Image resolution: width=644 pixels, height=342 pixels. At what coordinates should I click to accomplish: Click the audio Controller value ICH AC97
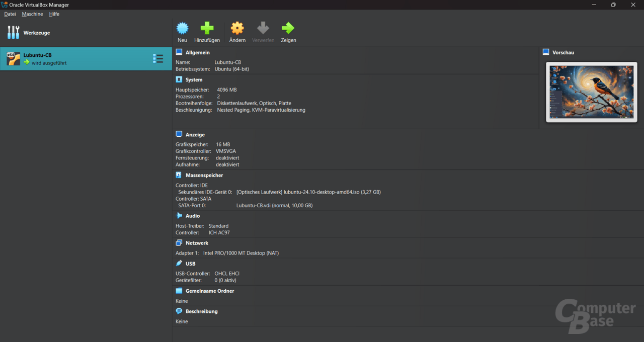219,232
